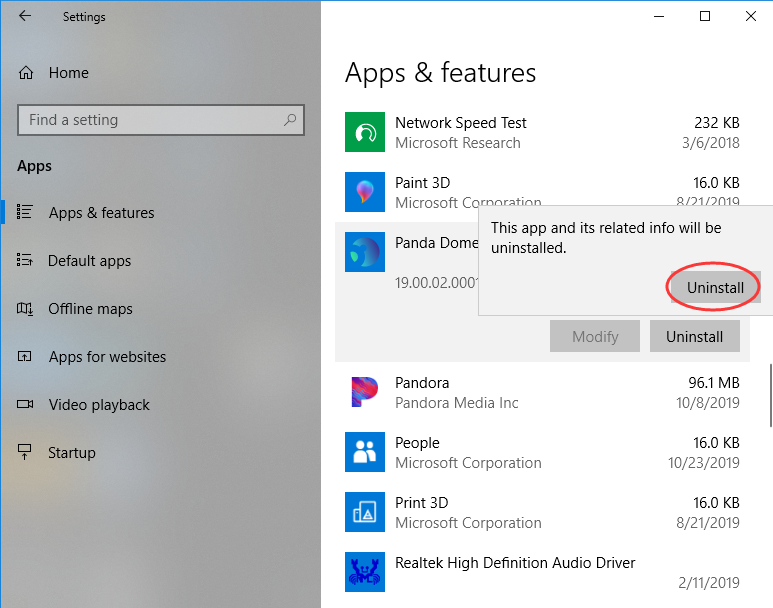The height and width of the screenshot is (608, 773).
Task: Click the Apps & features list icon
Action: click(x=25, y=212)
